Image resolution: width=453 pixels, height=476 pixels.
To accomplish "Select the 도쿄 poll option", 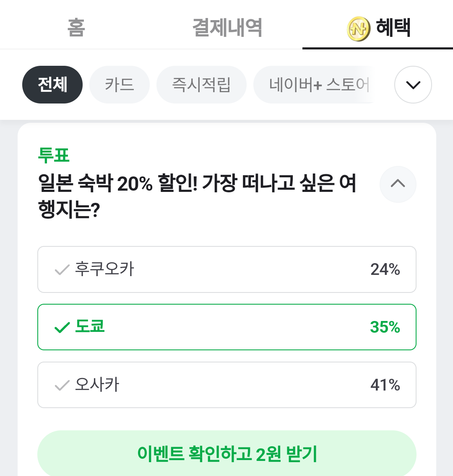I will (x=226, y=327).
